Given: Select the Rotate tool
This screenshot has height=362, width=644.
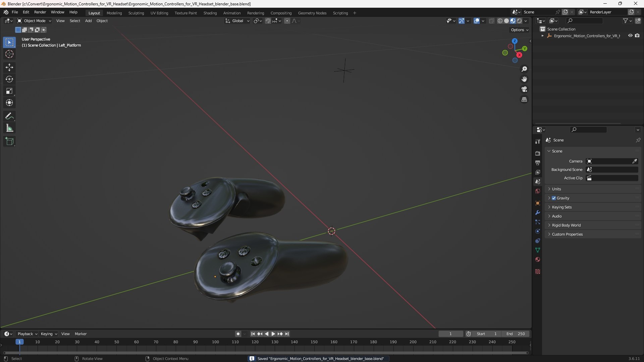Looking at the screenshot, I should pos(9,79).
